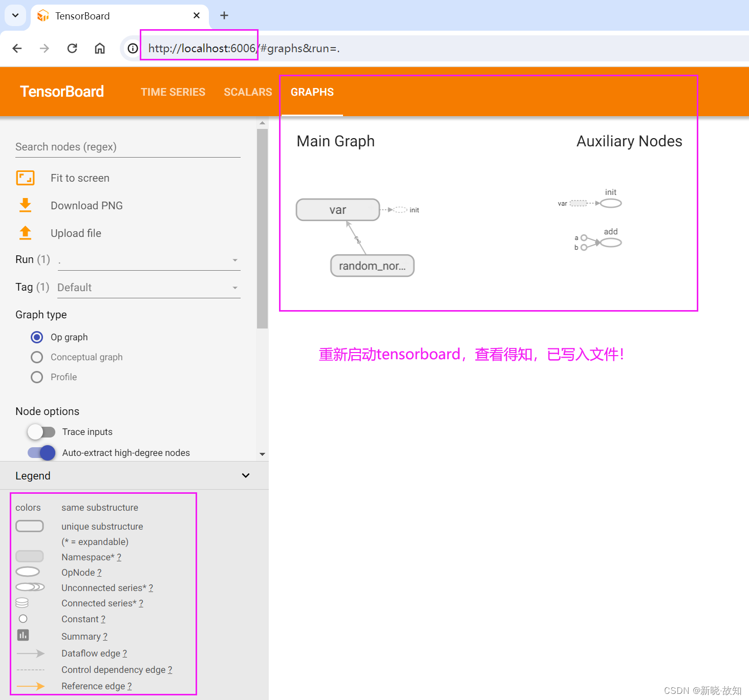Open the tab search chevron at top-left
This screenshot has height=700, width=749.
coord(15,15)
